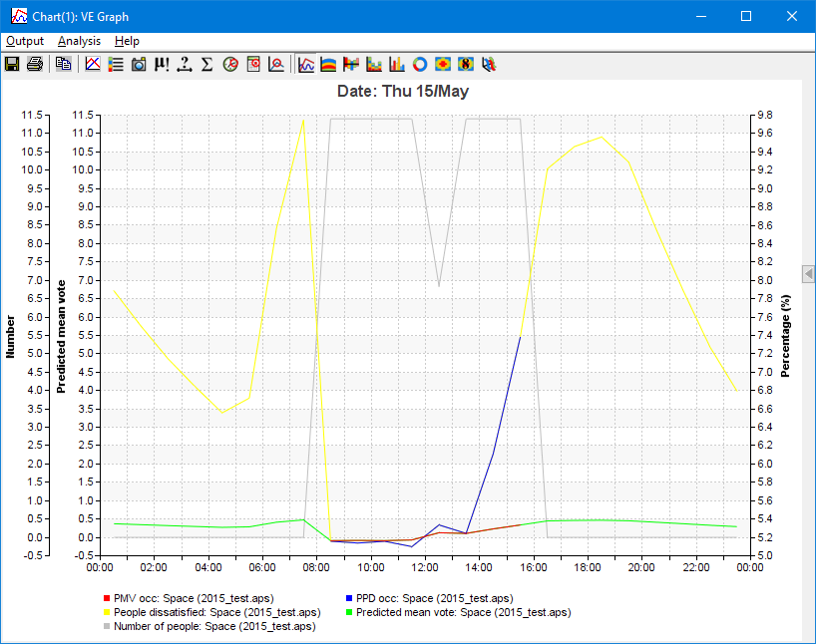The image size is (816, 644).
Task: Select the stacked area chart type
Action: (x=328, y=64)
